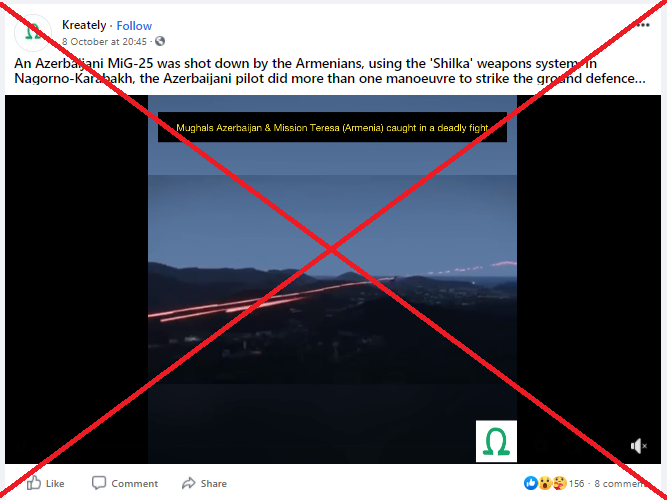Open the Kreately page name link
This screenshot has width=667, height=500.
(x=84, y=25)
